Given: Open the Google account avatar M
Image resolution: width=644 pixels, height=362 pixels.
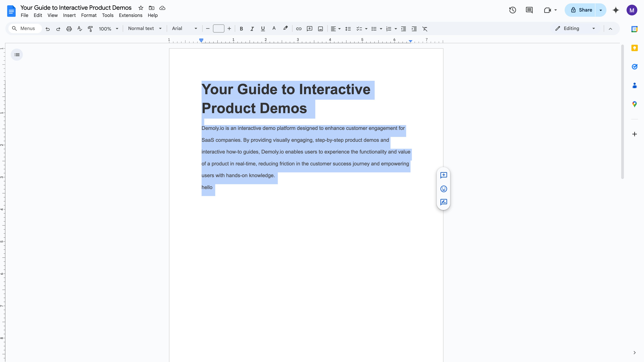Looking at the screenshot, I should pyautogui.click(x=632, y=10).
